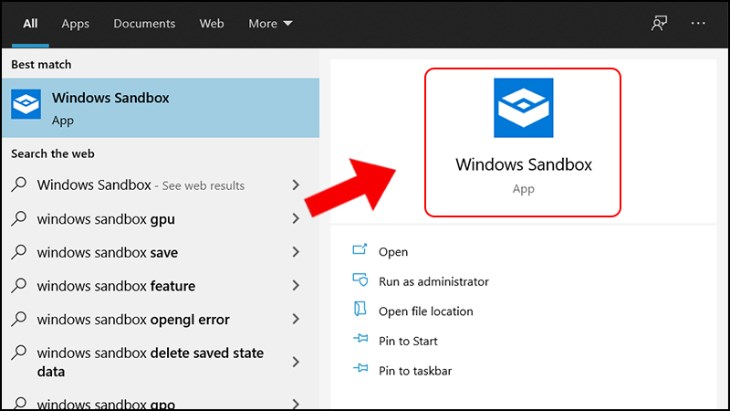Screen dimensions: 730x411
Task: Click the search icon beside "windows sandbox feature"
Action: (x=19, y=285)
